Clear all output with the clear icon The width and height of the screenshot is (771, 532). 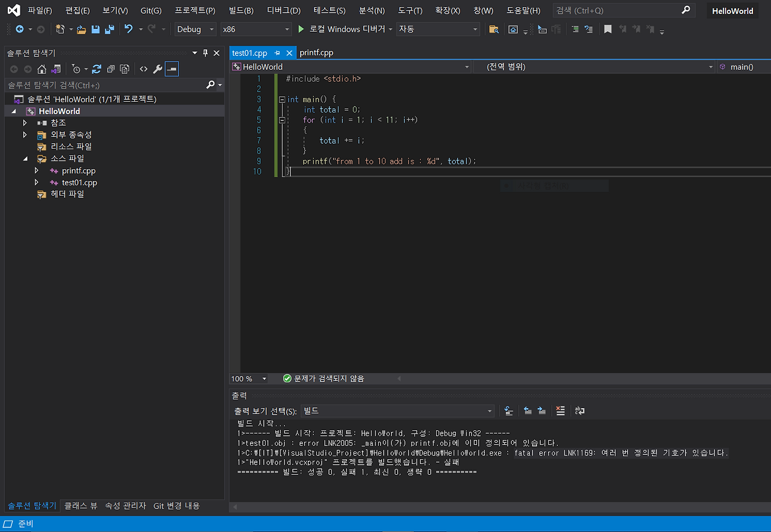pos(560,410)
